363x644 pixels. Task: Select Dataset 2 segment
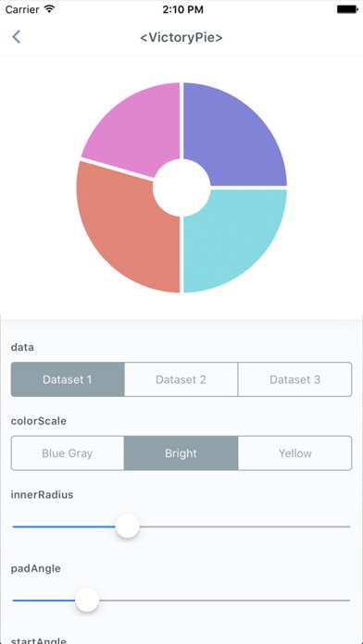tap(181, 379)
